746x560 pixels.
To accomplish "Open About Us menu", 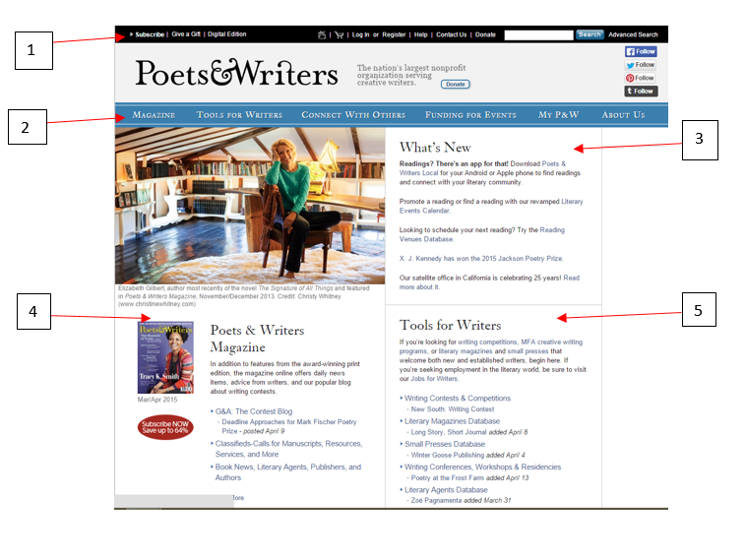I will pos(623,115).
